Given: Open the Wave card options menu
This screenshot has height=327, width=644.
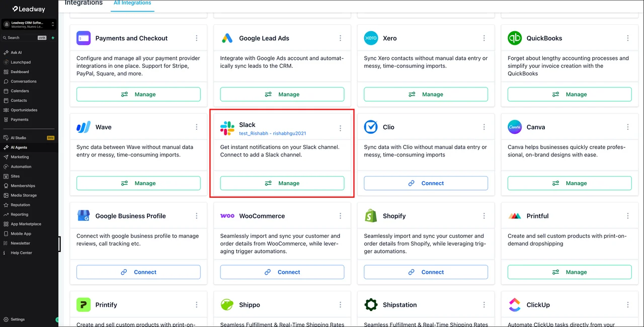Looking at the screenshot, I should coord(197,127).
